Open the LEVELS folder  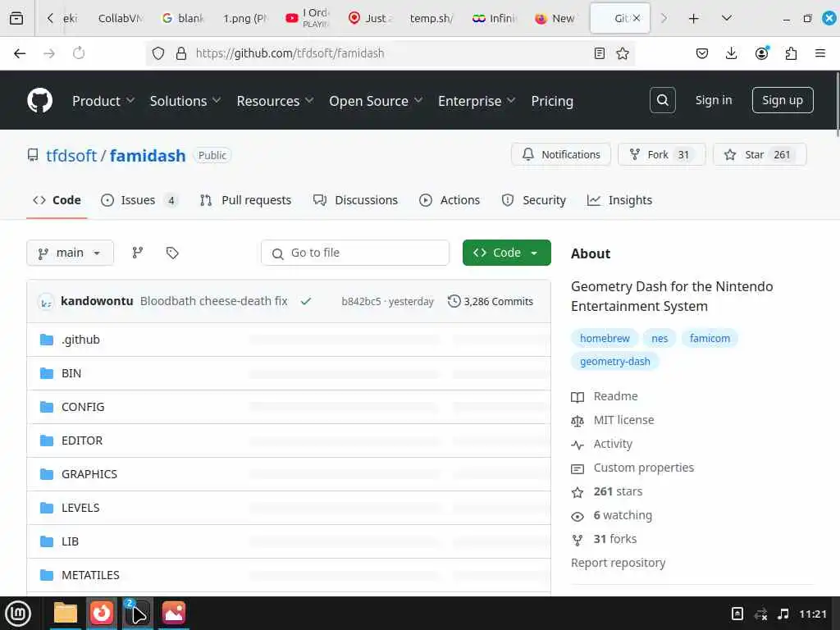click(80, 508)
